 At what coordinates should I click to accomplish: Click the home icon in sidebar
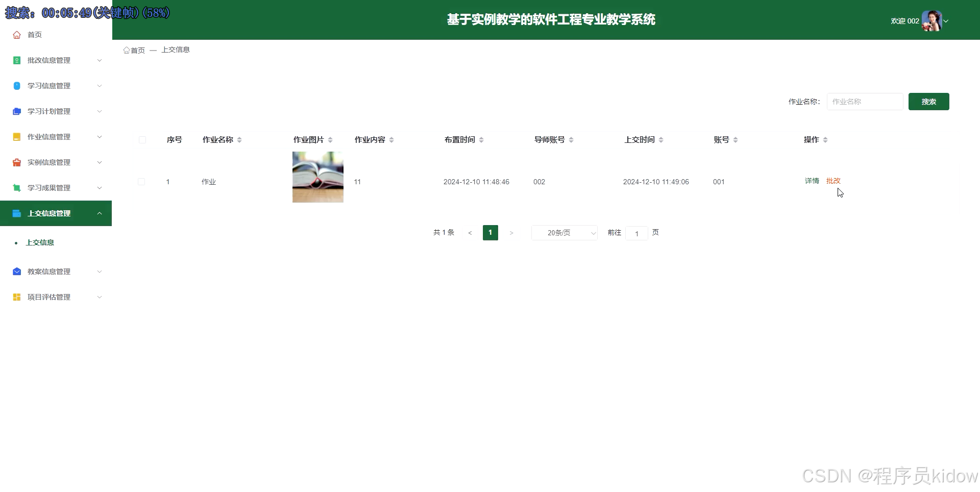[17, 35]
